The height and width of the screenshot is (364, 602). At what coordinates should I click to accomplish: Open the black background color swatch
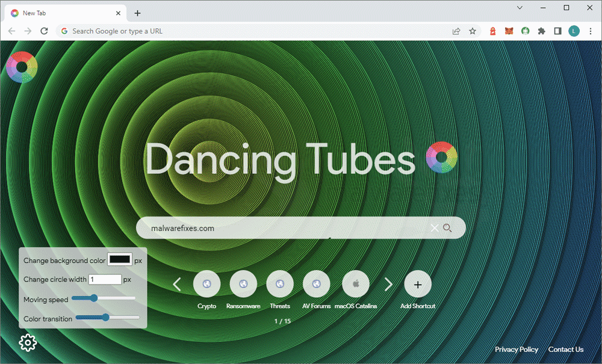click(119, 260)
